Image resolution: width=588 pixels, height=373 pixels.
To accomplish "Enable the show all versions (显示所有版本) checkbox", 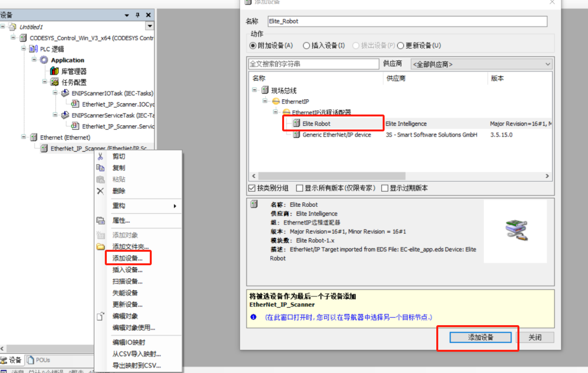I will (300, 188).
